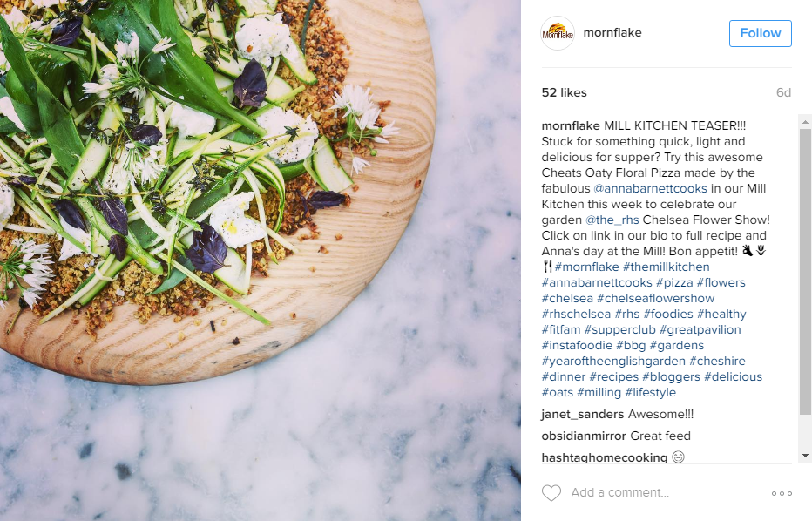
Task: Click the 6d timestamp
Action: 783,92
